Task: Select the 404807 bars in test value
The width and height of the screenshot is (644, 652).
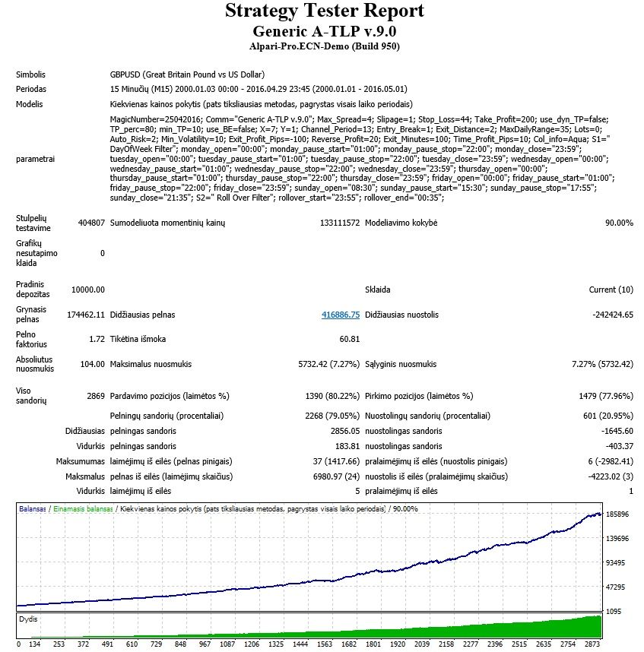Action: pos(91,223)
